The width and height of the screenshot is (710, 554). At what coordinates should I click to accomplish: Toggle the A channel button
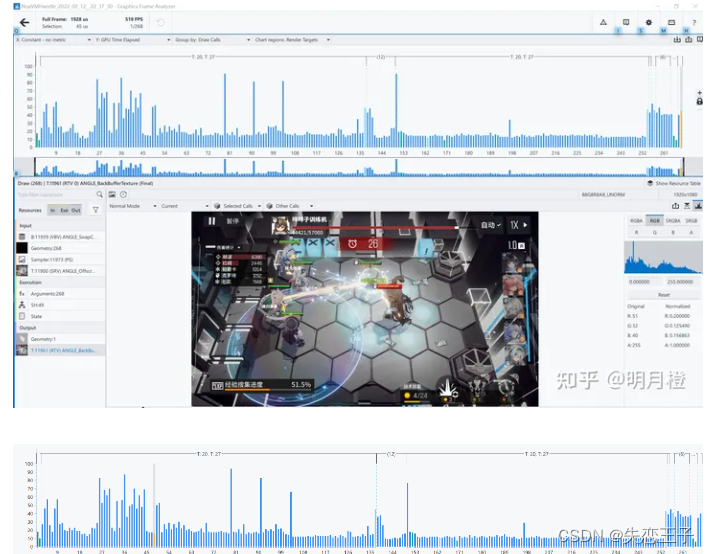coord(691,232)
